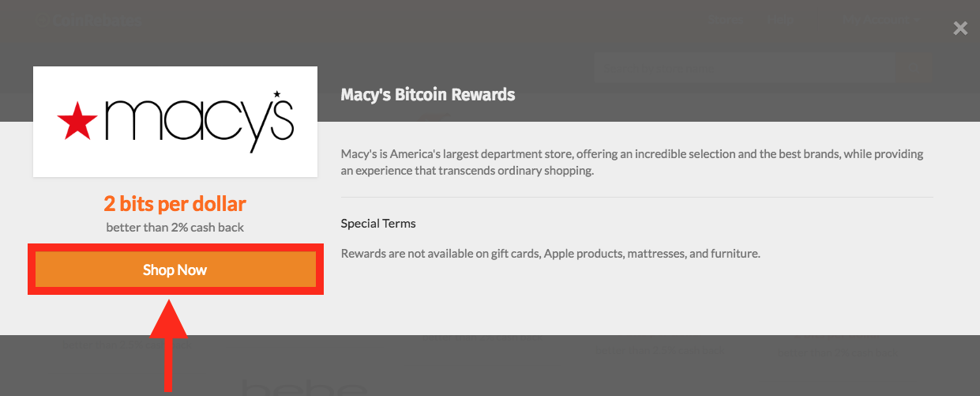This screenshot has width=980, height=396.
Task: Click the Macy's store description paragraph
Action: coord(632,162)
